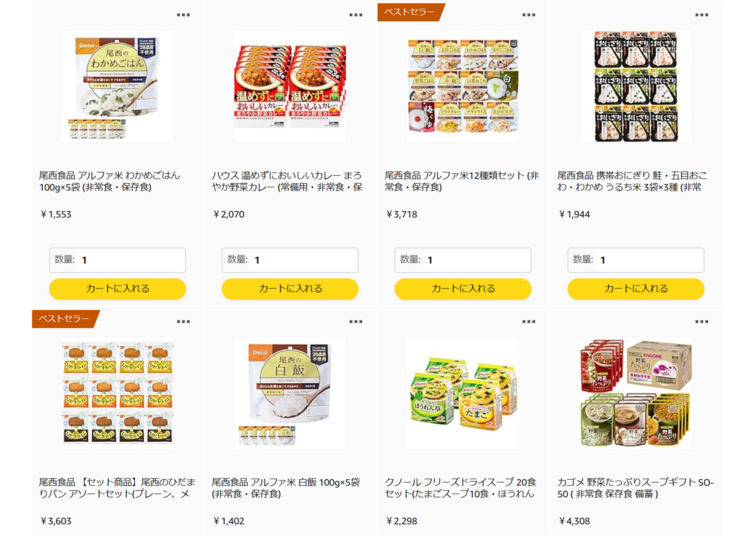This screenshot has height=535, width=736.
Task: Open three-dot menu on カゴメ soup gift
Action: click(701, 321)
